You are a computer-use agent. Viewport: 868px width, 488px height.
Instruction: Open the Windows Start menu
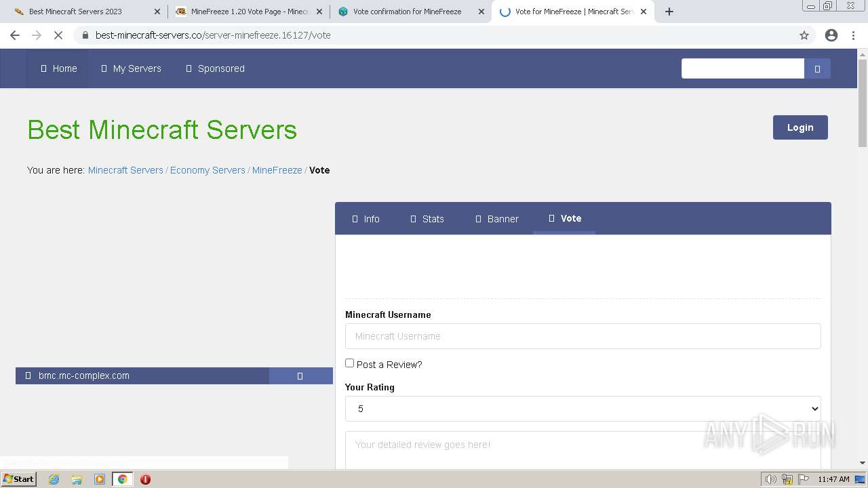[19, 479]
